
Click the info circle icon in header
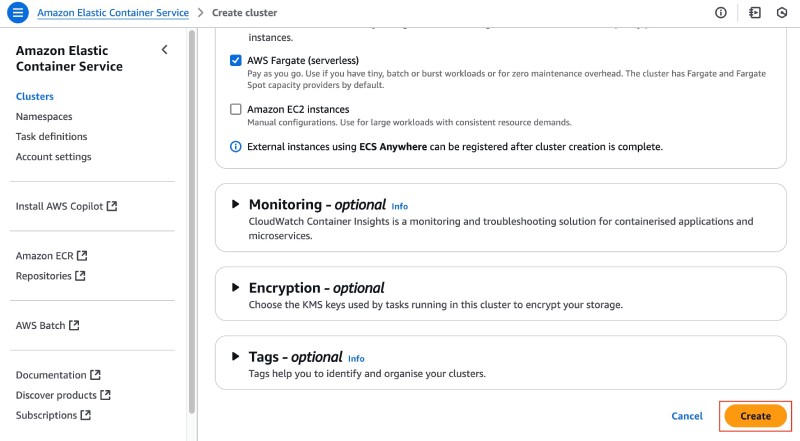tap(720, 13)
